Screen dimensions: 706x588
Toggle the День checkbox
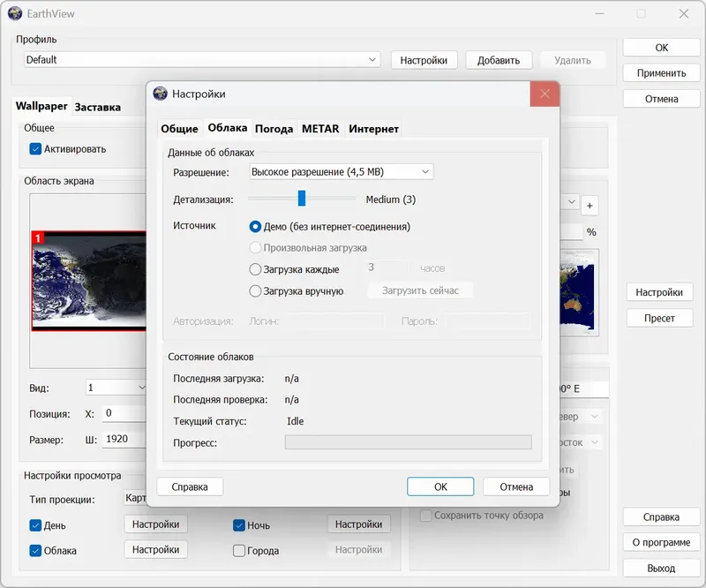pos(35,525)
